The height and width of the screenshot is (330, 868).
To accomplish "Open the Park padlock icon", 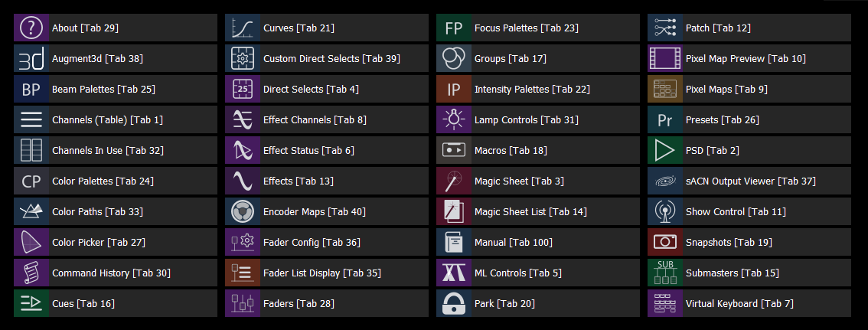I will [454, 303].
